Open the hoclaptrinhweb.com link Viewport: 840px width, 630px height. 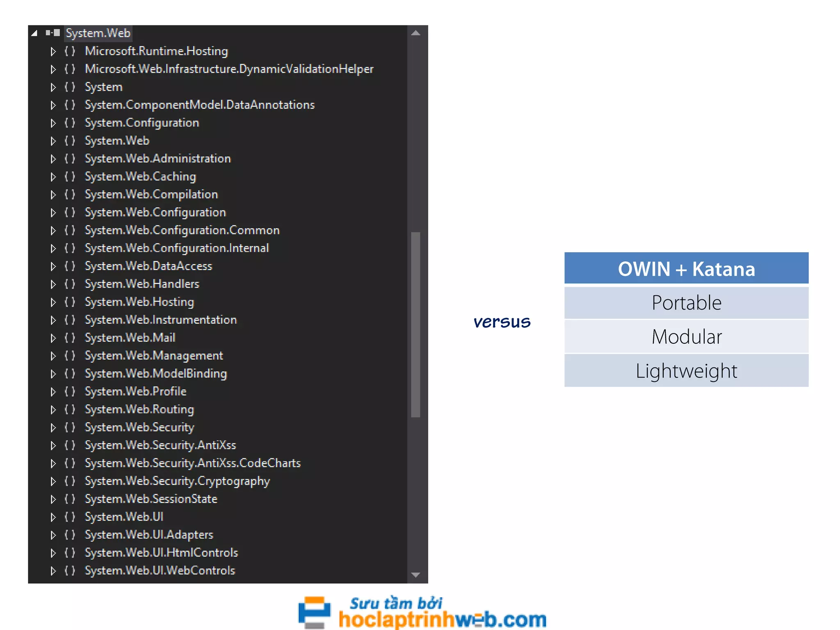pos(442,619)
